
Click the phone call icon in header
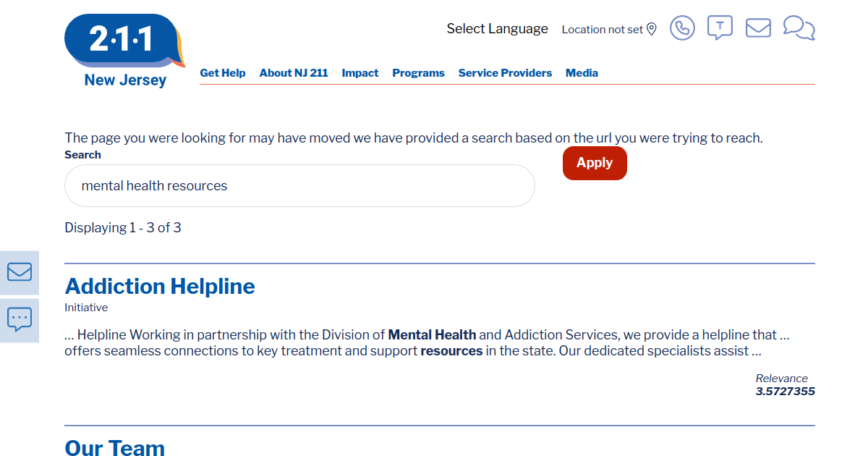(x=682, y=28)
